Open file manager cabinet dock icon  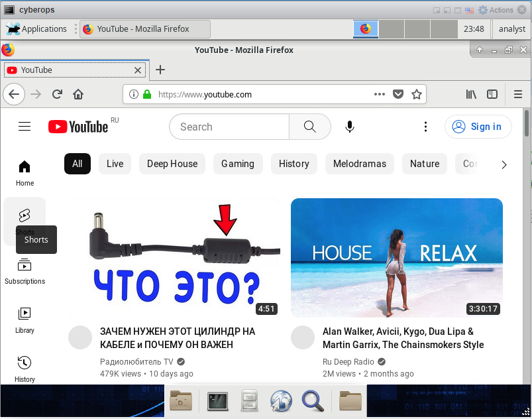pyautogui.click(x=249, y=400)
